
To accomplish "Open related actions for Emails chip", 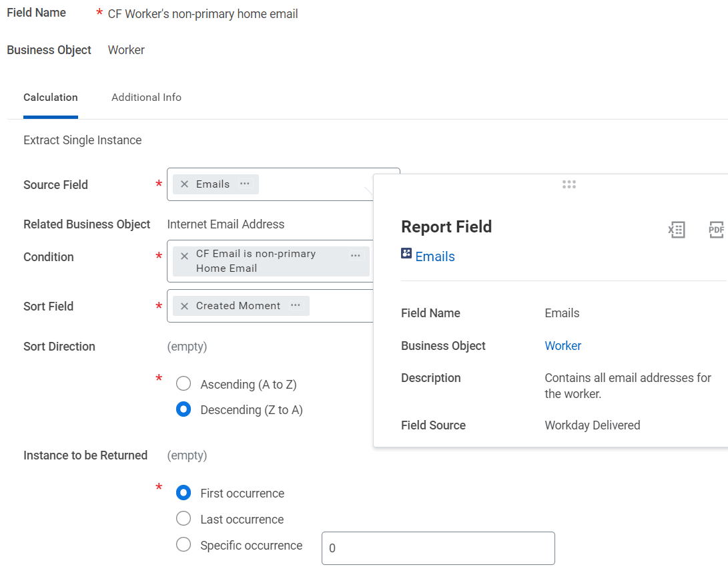I will [x=245, y=184].
